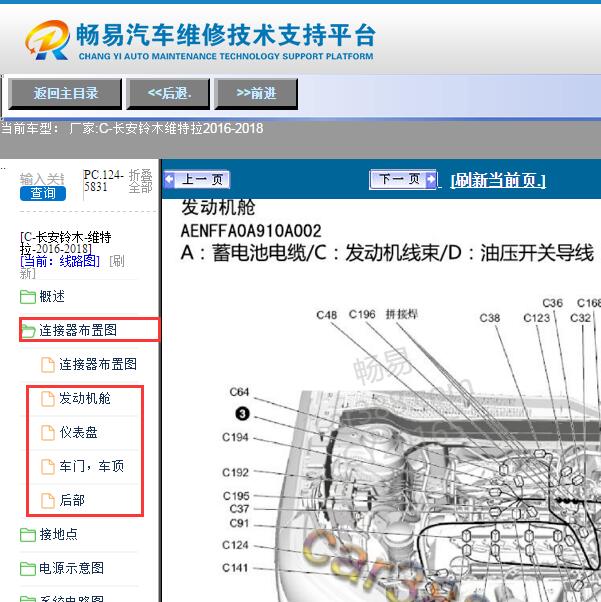The width and height of the screenshot is (601, 602).
Task: Click document icon beside 仪表盘
Action: coord(48,433)
